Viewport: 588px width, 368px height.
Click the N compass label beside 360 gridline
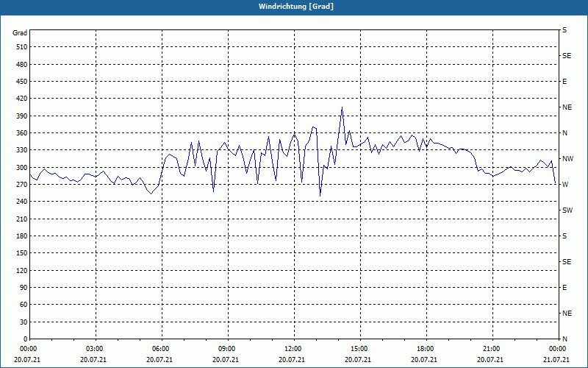(564, 133)
